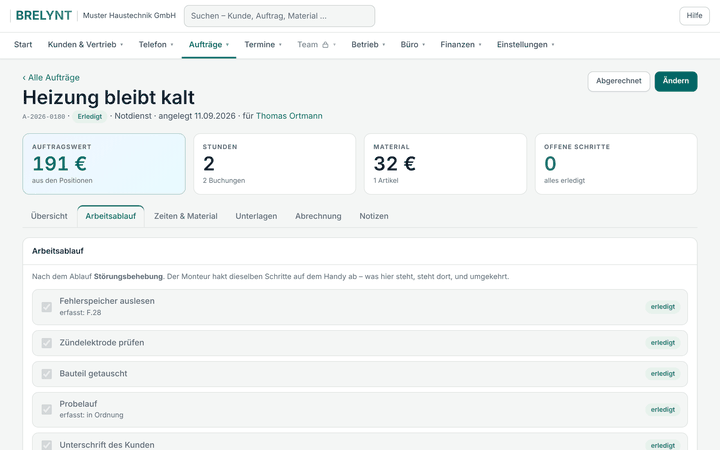720x450 pixels.
Task: Toggle the Zündelektrode prüfen checkbox
Action: click(46, 343)
